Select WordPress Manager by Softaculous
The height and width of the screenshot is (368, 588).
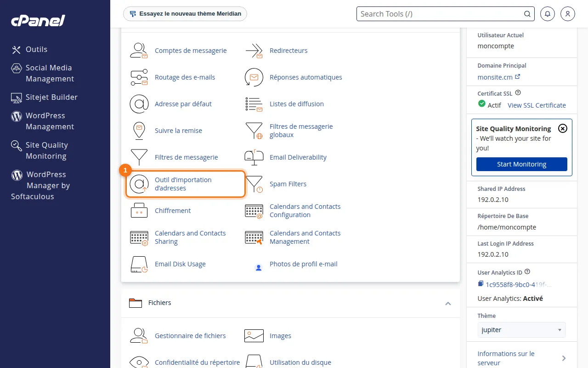41,185
